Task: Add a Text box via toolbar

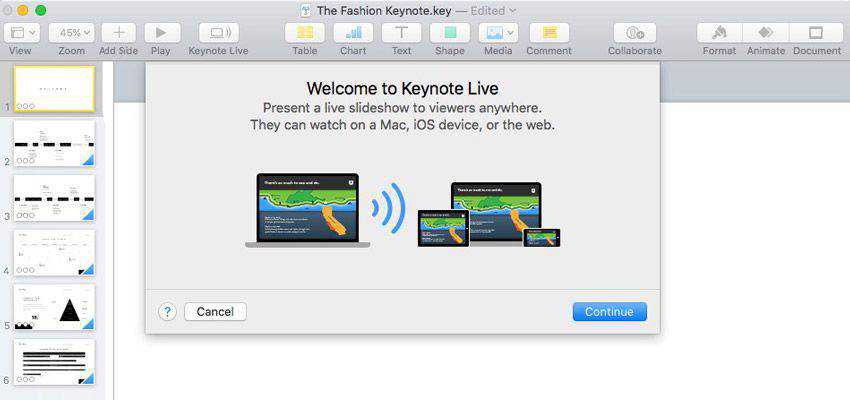Action: pyautogui.click(x=401, y=33)
